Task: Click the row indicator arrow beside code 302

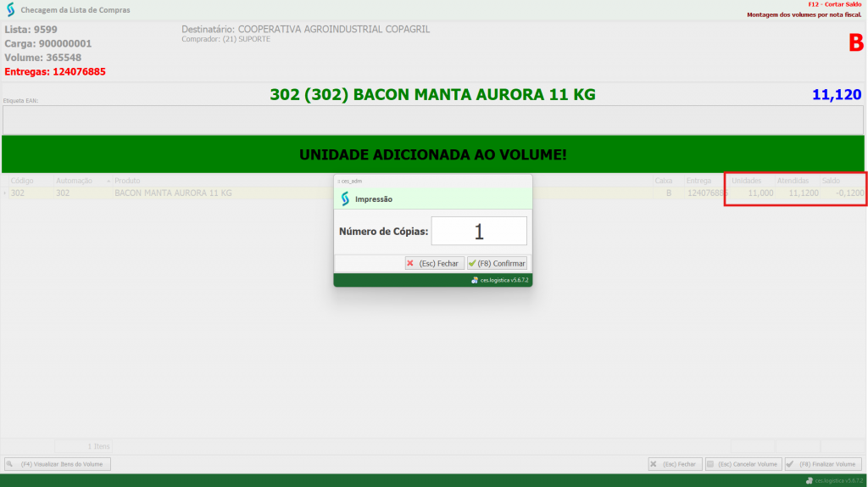Action: [x=5, y=193]
